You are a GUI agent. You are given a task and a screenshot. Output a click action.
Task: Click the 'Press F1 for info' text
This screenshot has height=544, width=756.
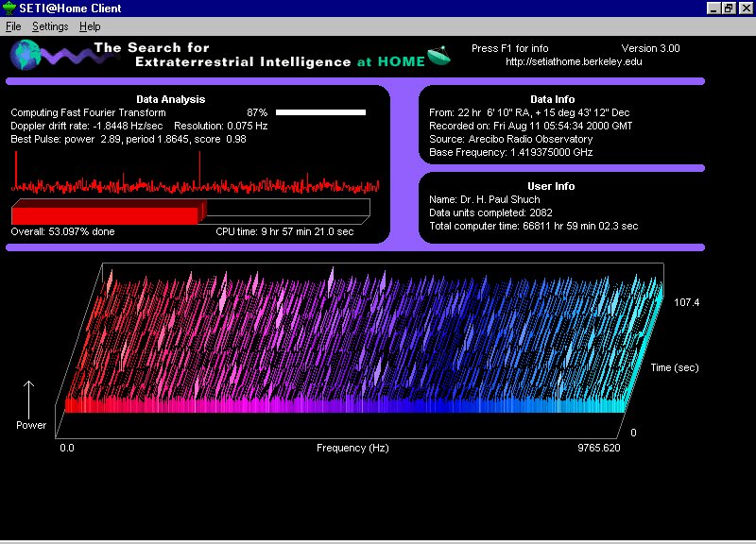509,48
